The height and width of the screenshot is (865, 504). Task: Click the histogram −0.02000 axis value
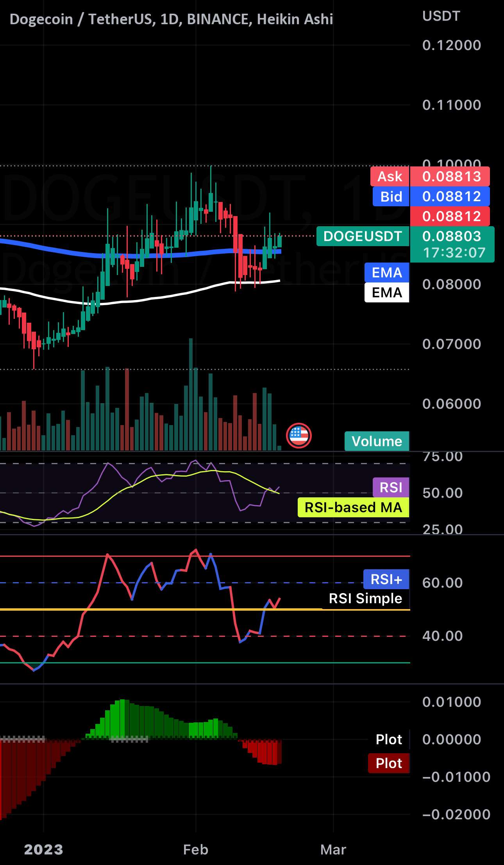456,815
